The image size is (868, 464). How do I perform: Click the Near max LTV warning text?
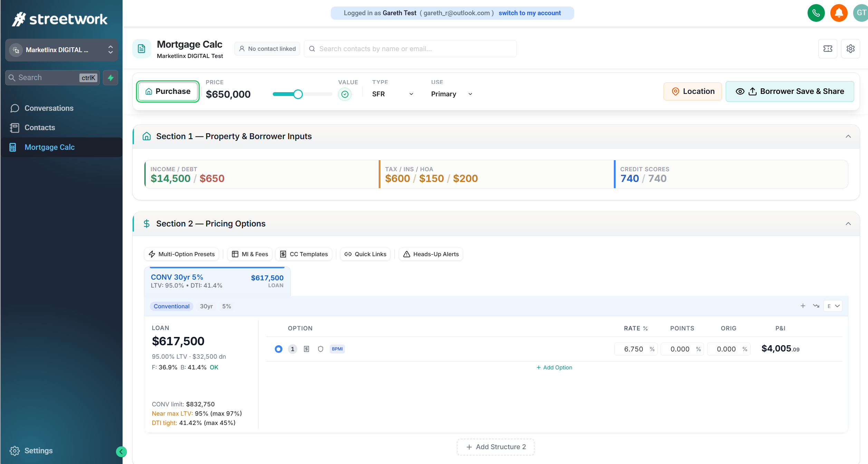point(197,414)
